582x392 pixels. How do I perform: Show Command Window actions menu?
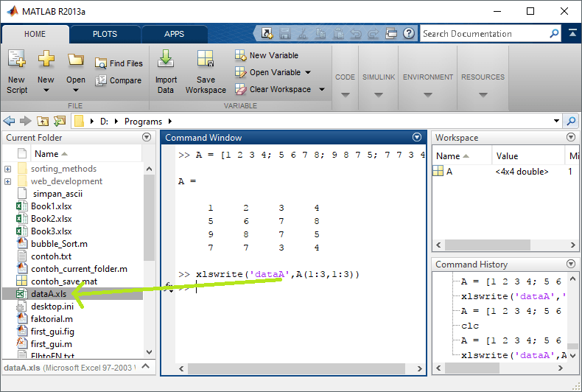click(x=417, y=137)
